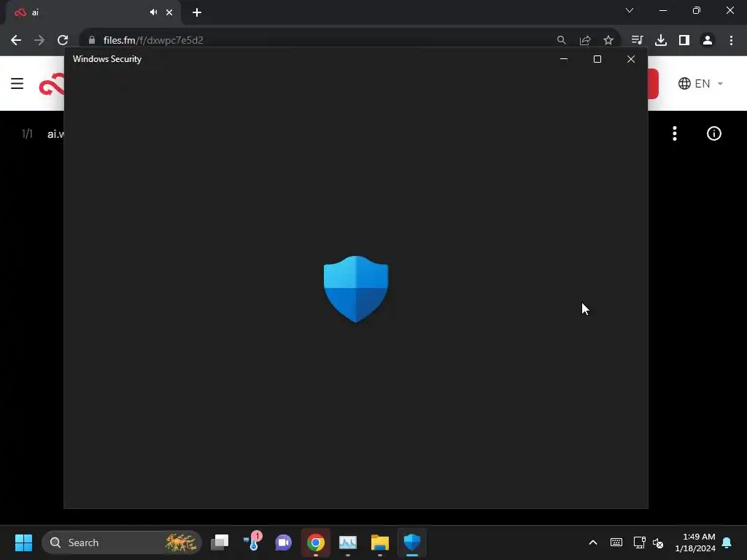Open the tab search chevron in Chrome
The width and height of the screenshot is (747, 560).
[630, 10]
